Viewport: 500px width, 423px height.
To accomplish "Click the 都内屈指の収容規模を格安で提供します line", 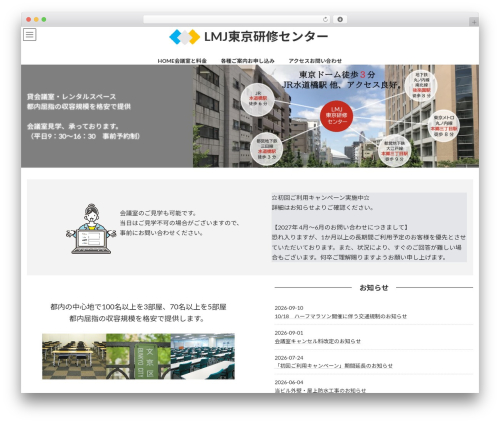I will (137, 319).
